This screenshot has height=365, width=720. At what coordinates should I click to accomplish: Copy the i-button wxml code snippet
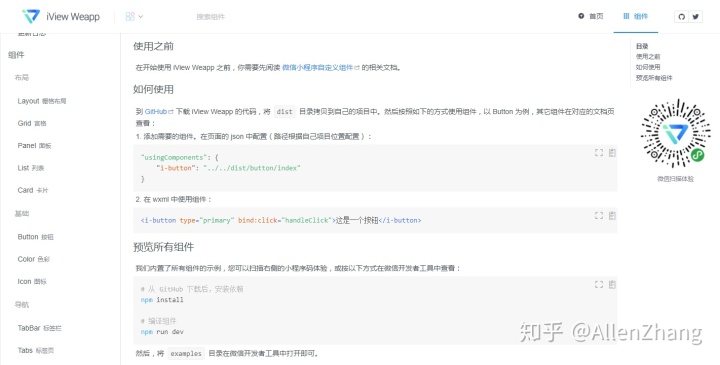pyautogui.click(x=612, y=215)
